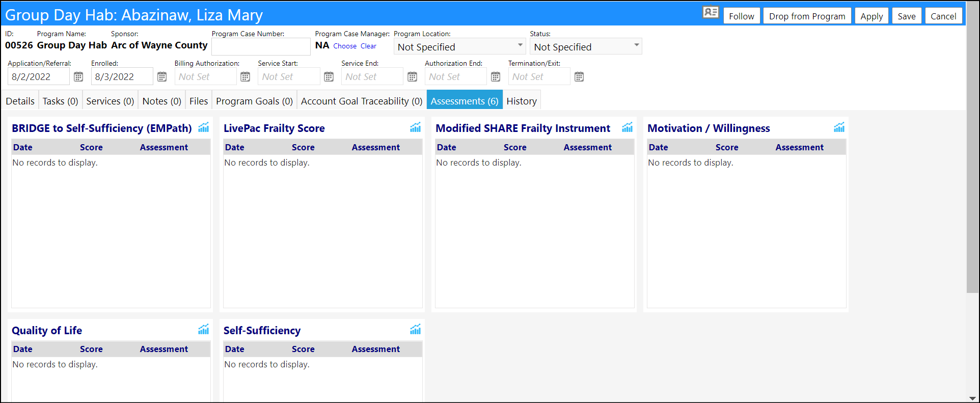Open calendar picker for Application/Referral date
This screenshot has height=403, width=980.
pos(78,77)
